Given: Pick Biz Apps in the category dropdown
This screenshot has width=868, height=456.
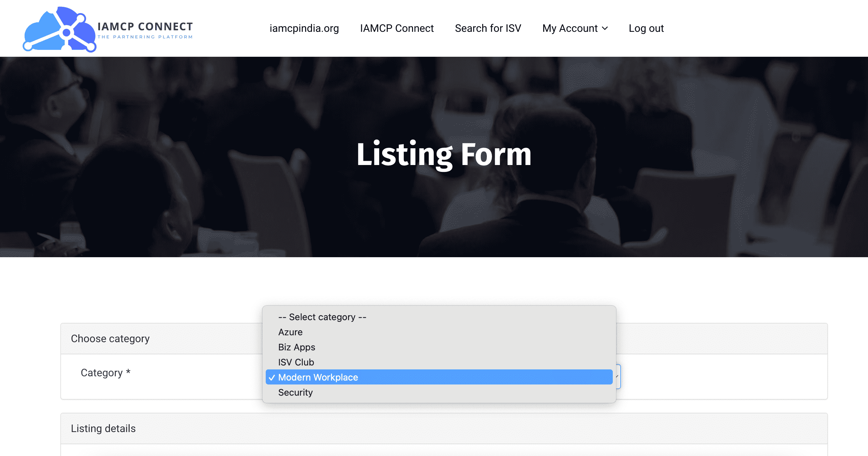Looking at the screenshot, I should pyautogui.click(x=297, y=347).
